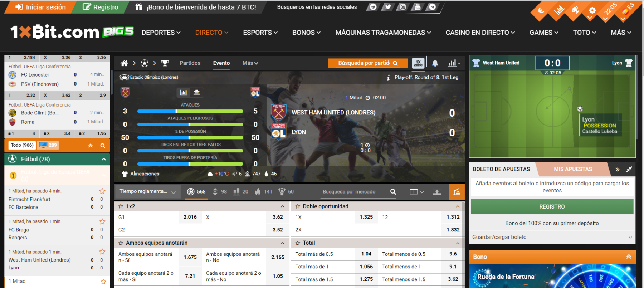Star the 1 Mitad sidebar row
The height and width of the screenshot is (288, 644).
tap(103, 282)
